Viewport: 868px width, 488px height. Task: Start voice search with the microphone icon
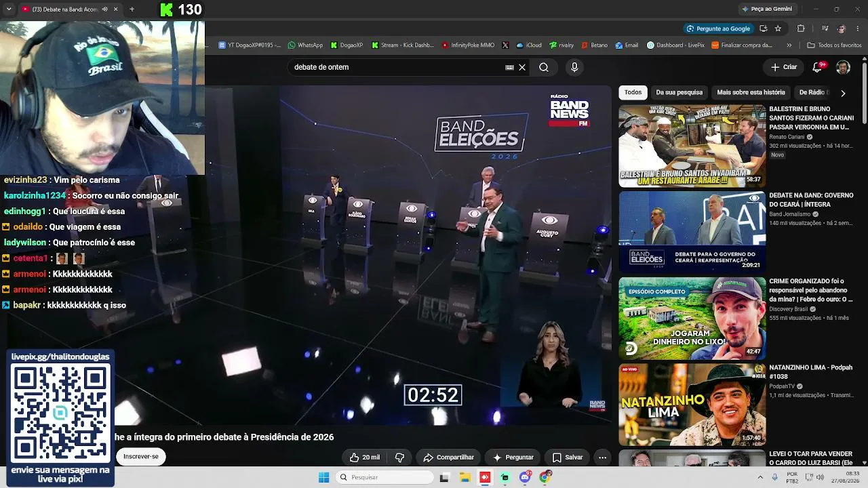pyautogui.click(x=574, y=67)
